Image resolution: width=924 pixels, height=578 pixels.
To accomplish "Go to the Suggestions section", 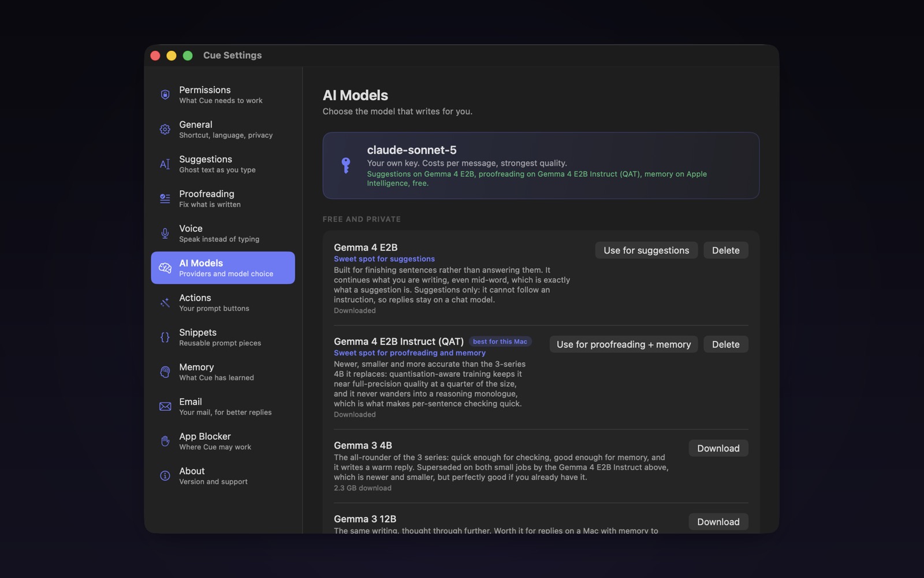I will pyautogui.click(x=223, y=164).
